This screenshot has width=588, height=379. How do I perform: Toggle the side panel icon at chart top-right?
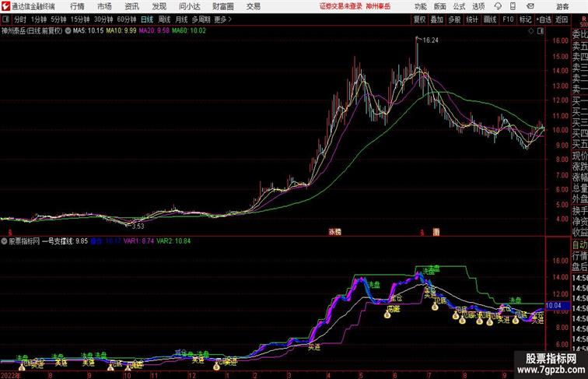[x=541, y=31]
